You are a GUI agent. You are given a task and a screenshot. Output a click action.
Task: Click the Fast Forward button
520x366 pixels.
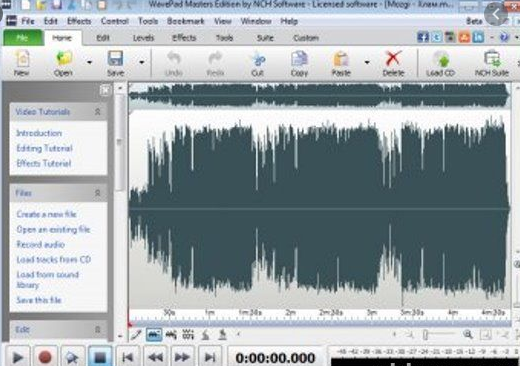[182, 357]
